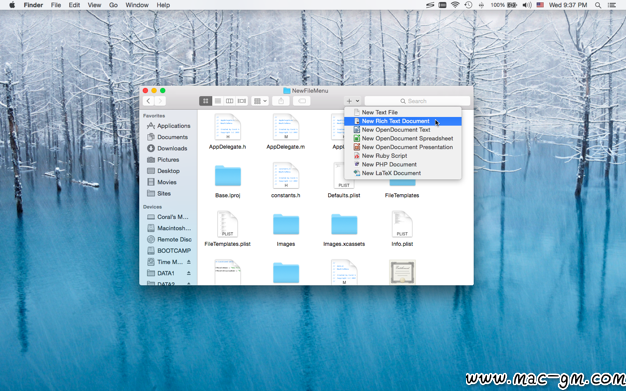Screen dimensions: 626x391
Task: Click the Share toolbar button
Action: tap(281, 101)
